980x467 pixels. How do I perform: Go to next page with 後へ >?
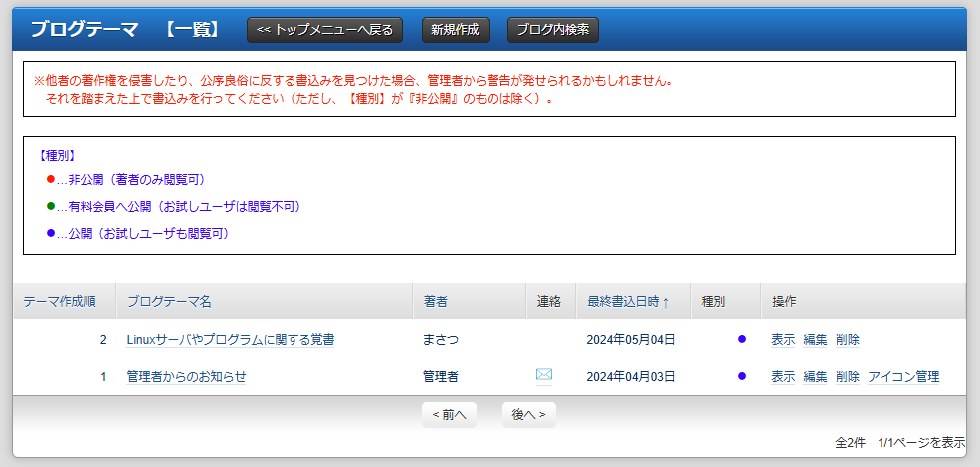tap(528, 414)
